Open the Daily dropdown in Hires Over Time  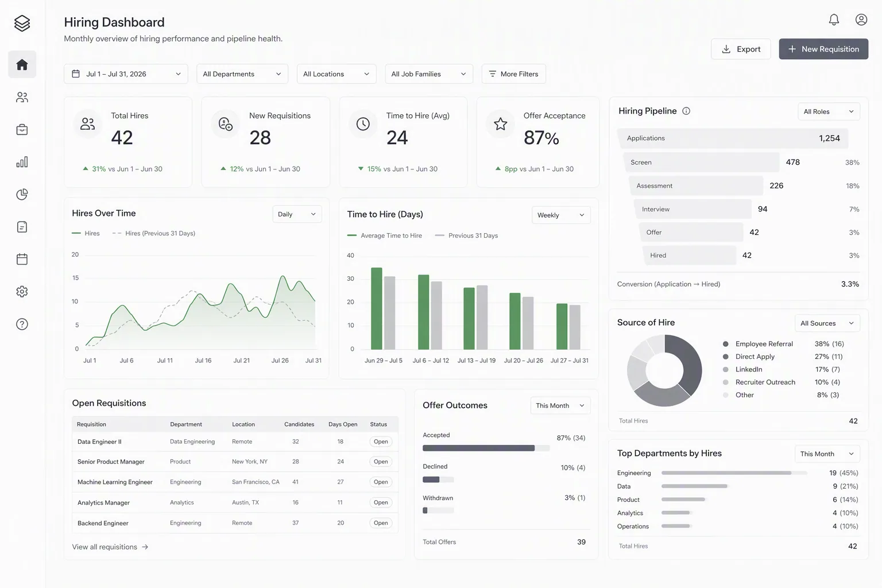point(297,214)
